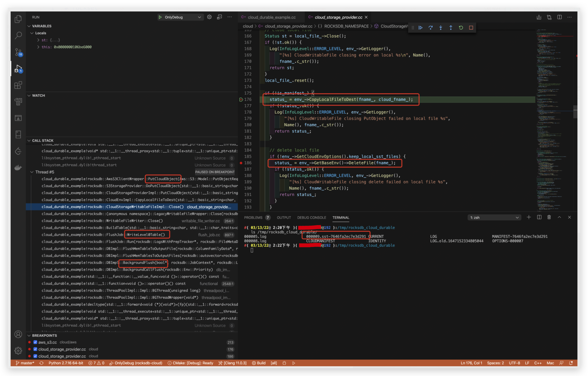Switch to the DEBUG CONSOLE tab

(x=311, y=217)
